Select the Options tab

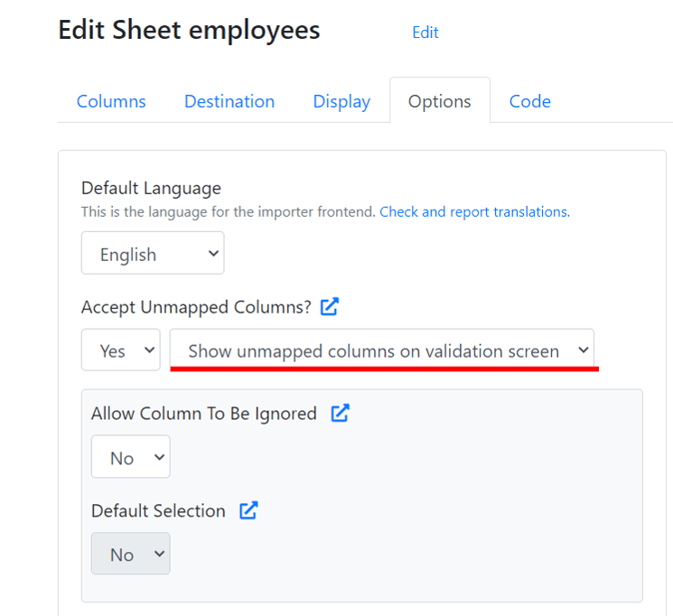tap(440, 101)
